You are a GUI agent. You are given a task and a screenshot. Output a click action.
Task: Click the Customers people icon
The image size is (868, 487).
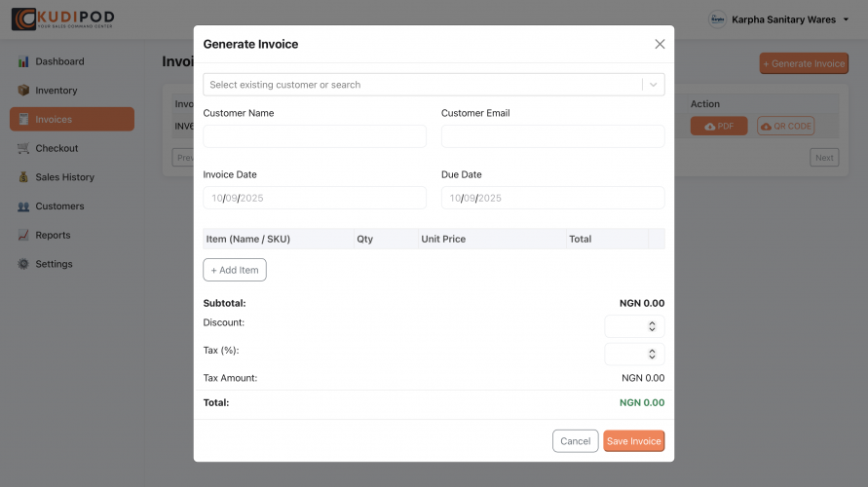23,206
